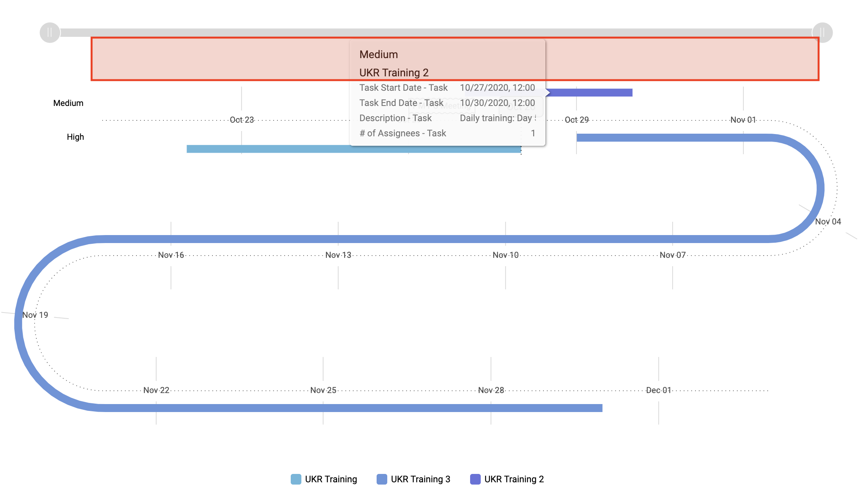
Task: Click the Medium heading inside the tooltip
Action: click(379, 54)
